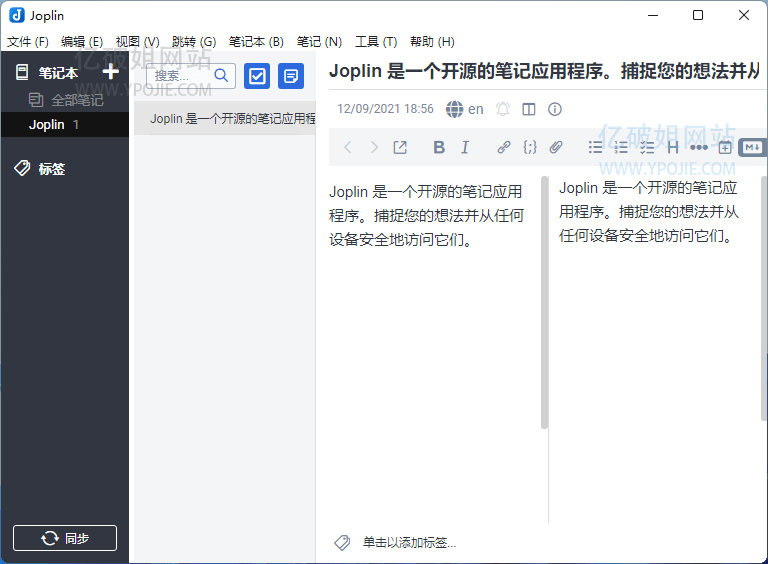Click the new to-do button
Image resolution: width=768 pixels, height=564 pixels.
click(257, 76)
